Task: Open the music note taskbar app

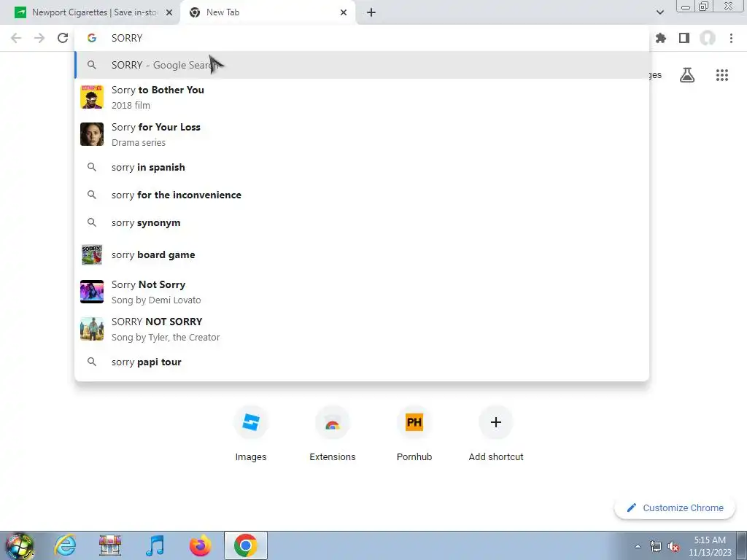Action: click(x=155, y=545)
